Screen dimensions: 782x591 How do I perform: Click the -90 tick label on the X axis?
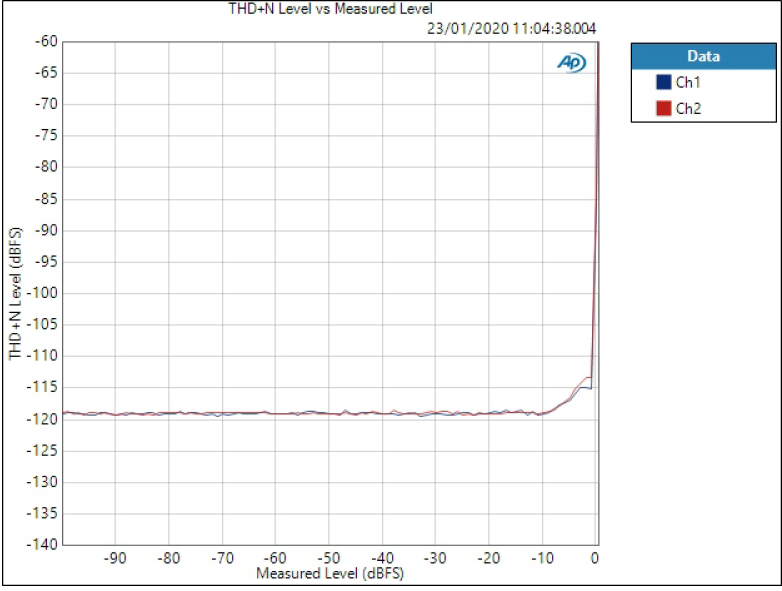click(115, 558)
